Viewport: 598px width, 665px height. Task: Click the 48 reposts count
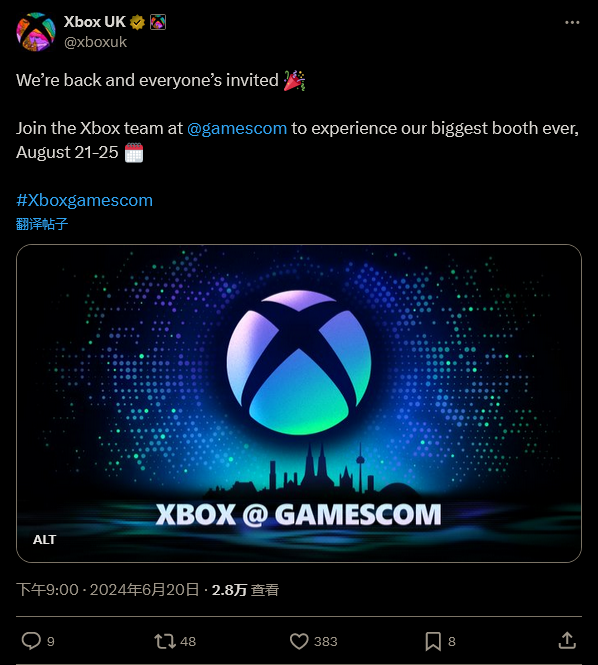(188, 641)
